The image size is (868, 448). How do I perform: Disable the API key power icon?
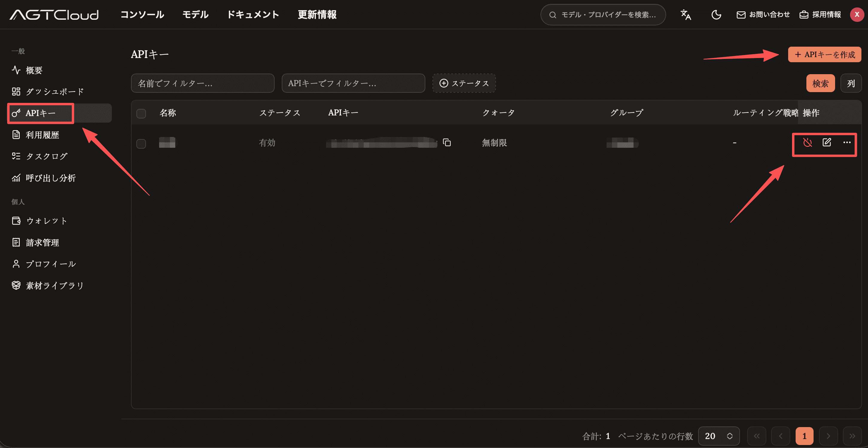807,142
